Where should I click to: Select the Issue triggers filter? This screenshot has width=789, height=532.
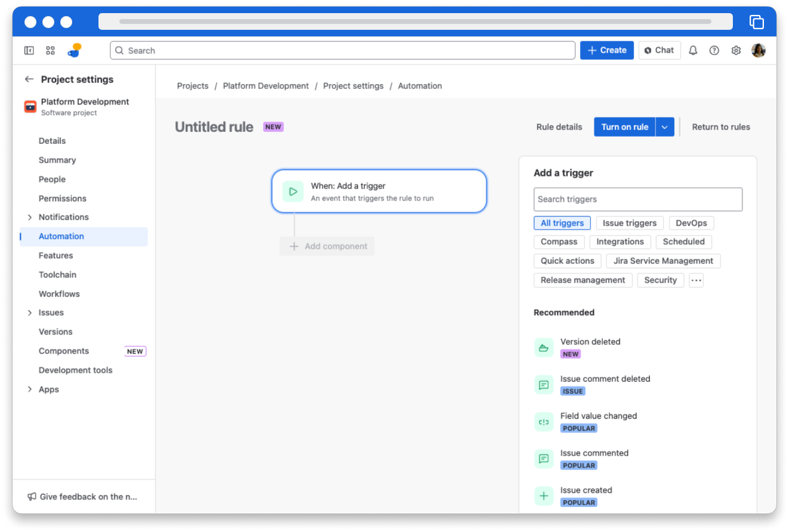point(630,223)
